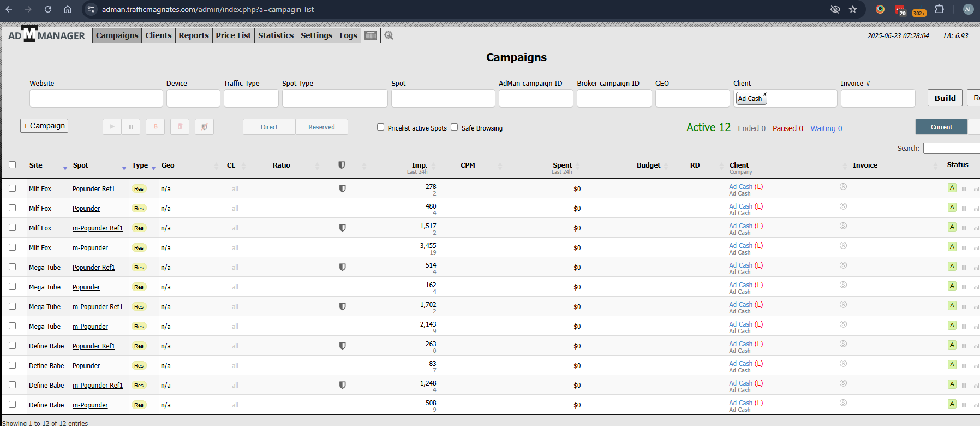Image resolution: width=980 pixels, height=426 pixels.
Task: Click the shield column header icon
Action: (x=342, y=165)
